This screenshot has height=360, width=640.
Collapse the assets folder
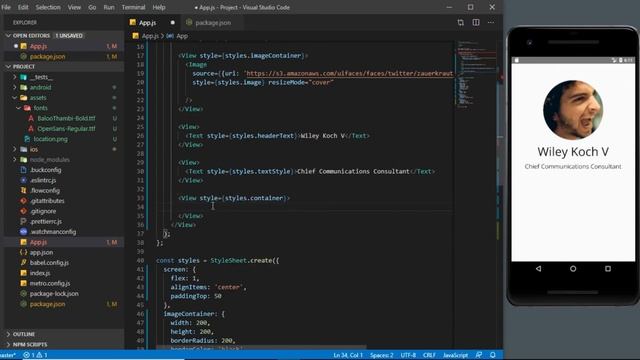(x=38, y=98)
